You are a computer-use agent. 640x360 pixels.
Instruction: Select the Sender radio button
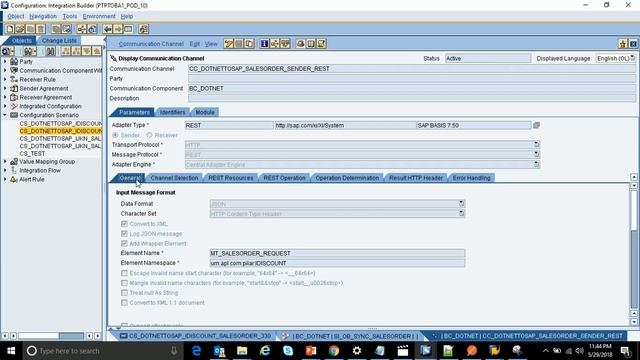tap(116, 135)
